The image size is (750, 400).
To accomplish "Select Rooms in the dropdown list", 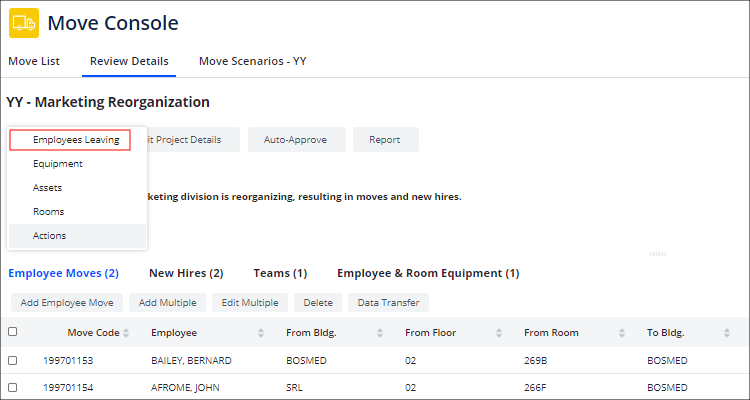I will [x=48, y=212].
